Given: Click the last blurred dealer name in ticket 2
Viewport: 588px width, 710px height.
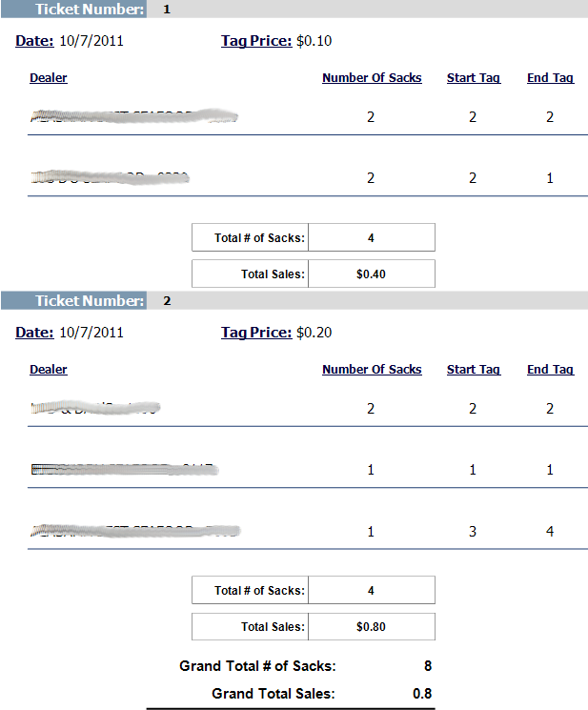Looking at the screenshot, I should [x=133, y=531].
